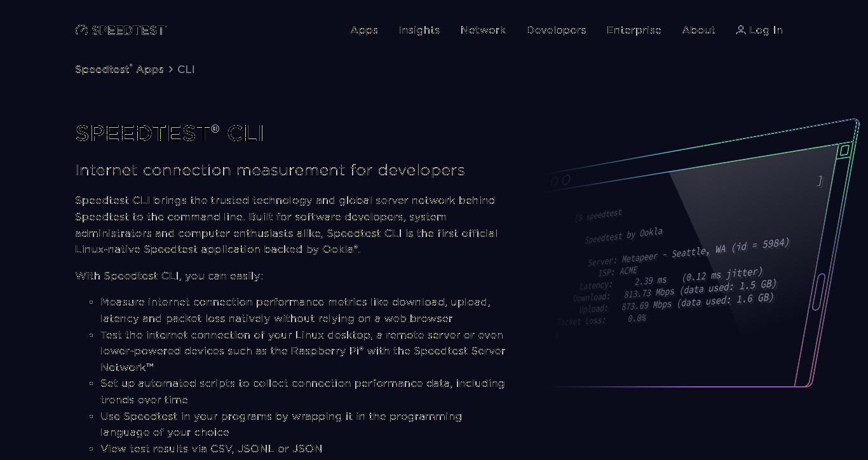The image size is (868, 460).
Task: Click the 'Upload: 873.69 Mbps' line in illustration
Action: [676, 302]
